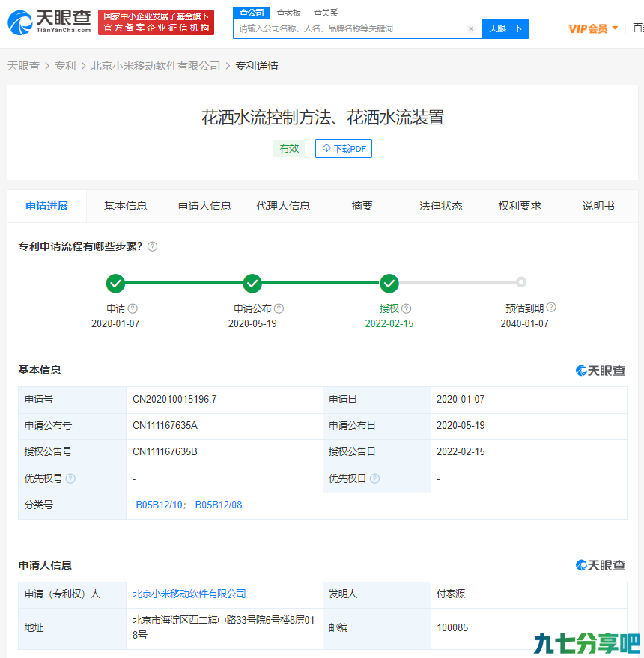Select the 授权公告日 value 2022-02-15
This screenshot has width=644, height=658.
tap(461, 451)
